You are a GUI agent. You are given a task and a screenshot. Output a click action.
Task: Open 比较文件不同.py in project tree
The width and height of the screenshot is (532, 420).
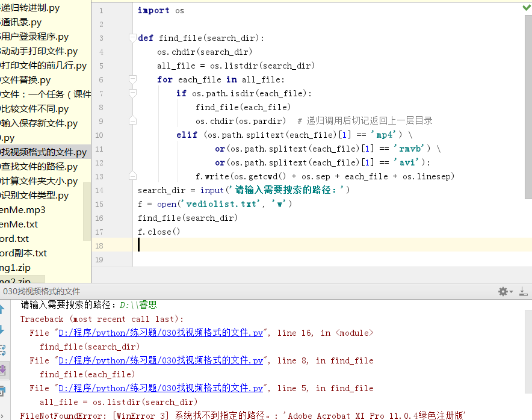point(34,109)
